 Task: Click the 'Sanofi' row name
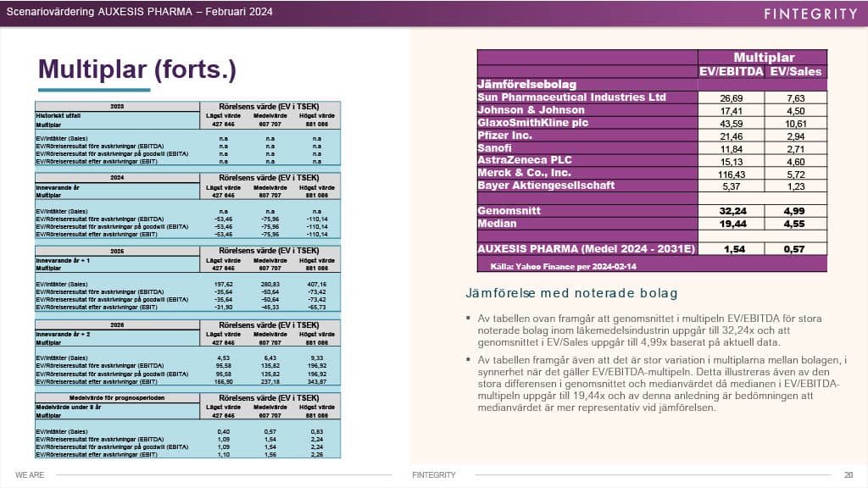494,148
